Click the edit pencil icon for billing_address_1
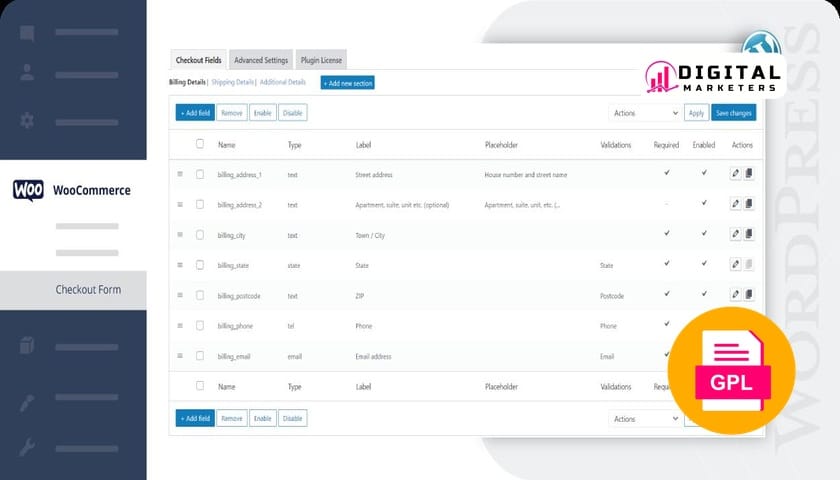 [736, 174]
